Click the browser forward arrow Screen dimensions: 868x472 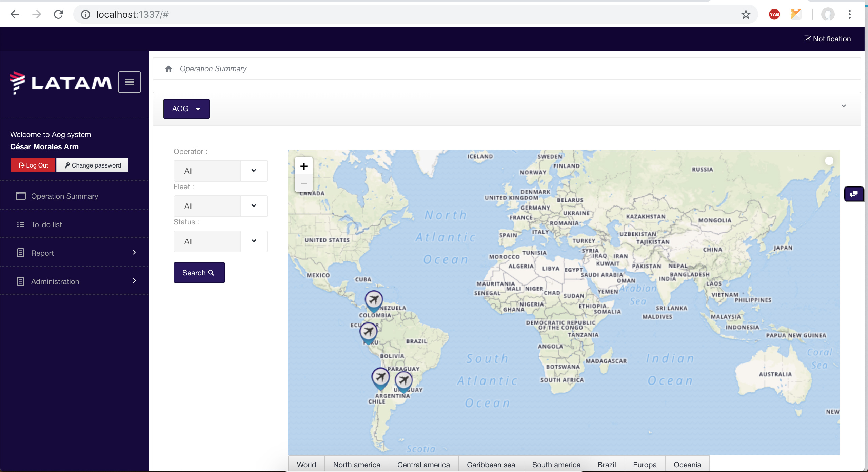pyautogui.click(x=37, y=14)
